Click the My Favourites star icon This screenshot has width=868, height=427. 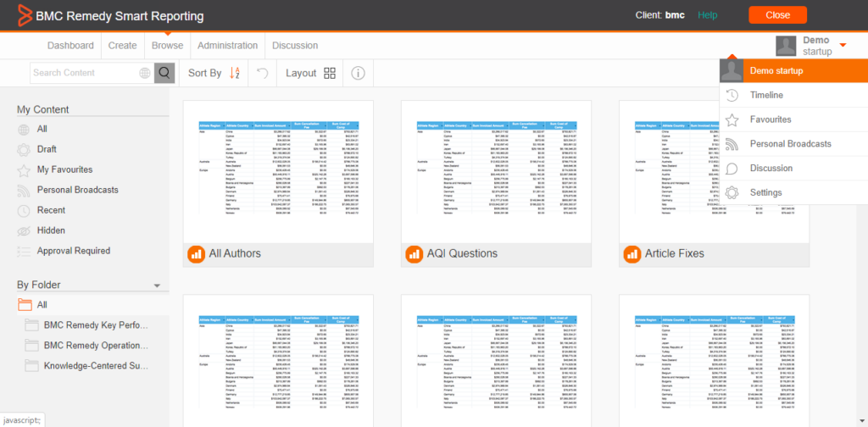click(x=24, y=169)
